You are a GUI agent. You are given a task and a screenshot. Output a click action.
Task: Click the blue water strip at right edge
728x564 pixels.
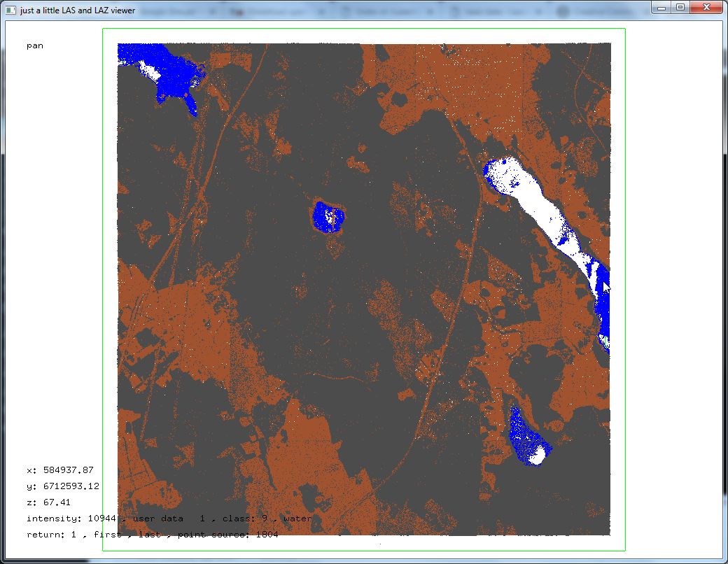[603, 308]
